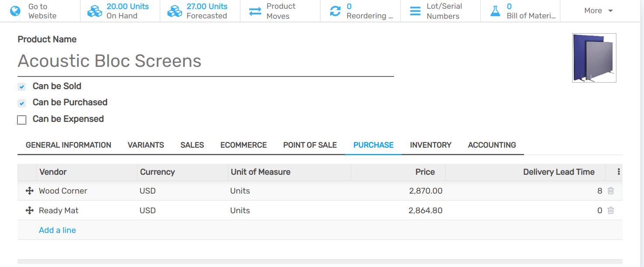Open the 20.00 Units On Hand button

120,11
